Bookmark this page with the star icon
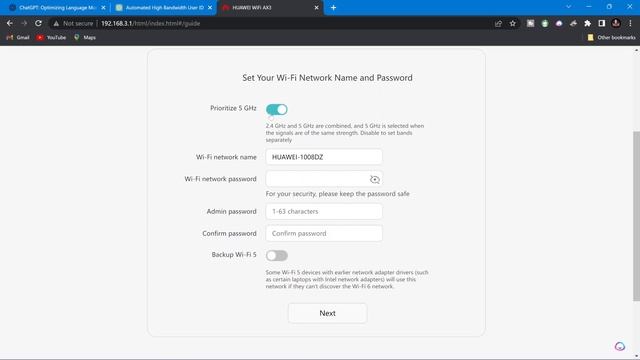The image size is (640, 360). click(x=513, y=24)
